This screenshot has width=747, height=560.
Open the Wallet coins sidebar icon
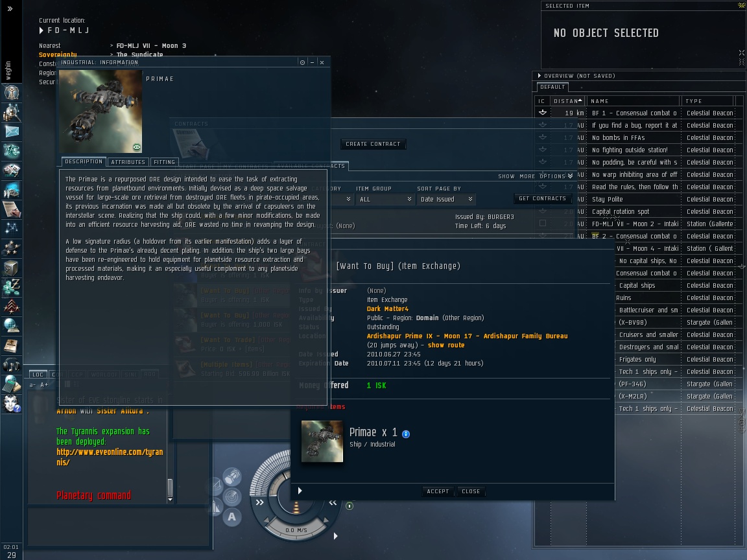tap(12, 286)
